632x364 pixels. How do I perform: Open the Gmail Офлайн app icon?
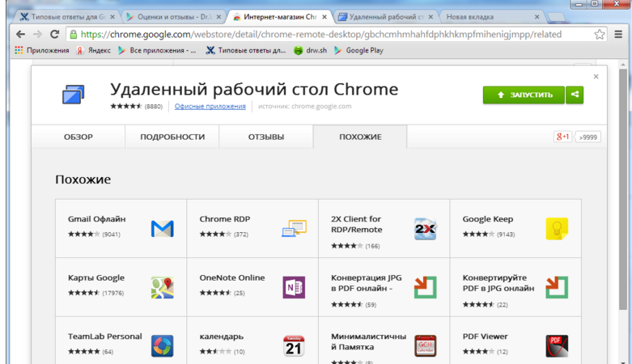click(x=163, y=229)
